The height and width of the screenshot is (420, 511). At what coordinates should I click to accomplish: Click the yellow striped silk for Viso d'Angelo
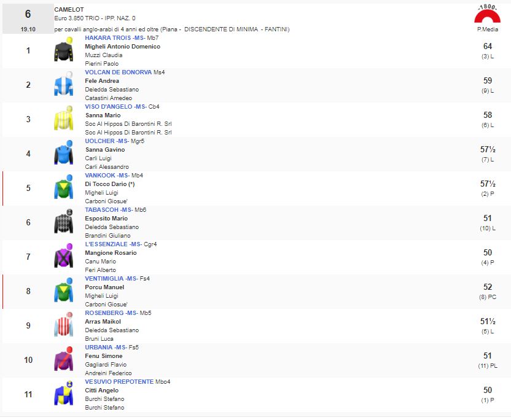coord(63,120)
